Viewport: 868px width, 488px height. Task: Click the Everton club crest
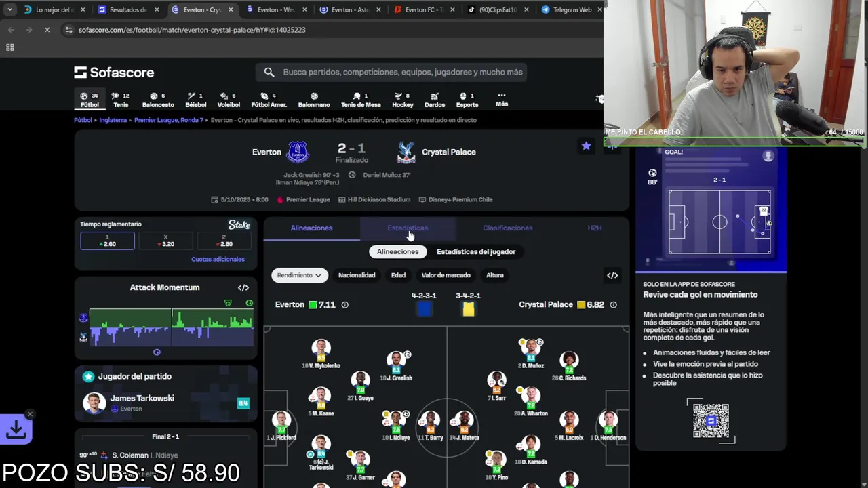click(298, 152)
